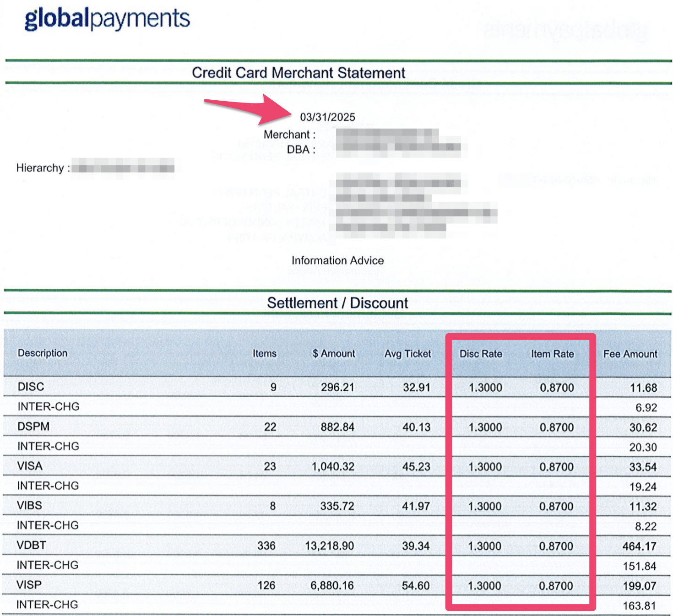The height and width of the screenshot is (616, 673).
Task: Select the VISP row description
Action: 29,585
